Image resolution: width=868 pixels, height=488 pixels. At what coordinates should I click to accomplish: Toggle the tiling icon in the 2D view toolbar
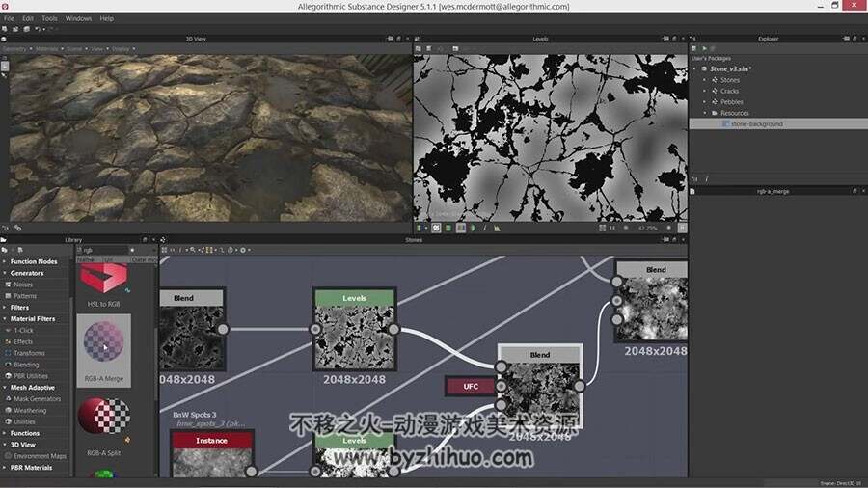pyautogui.click(x=436, y=228)
